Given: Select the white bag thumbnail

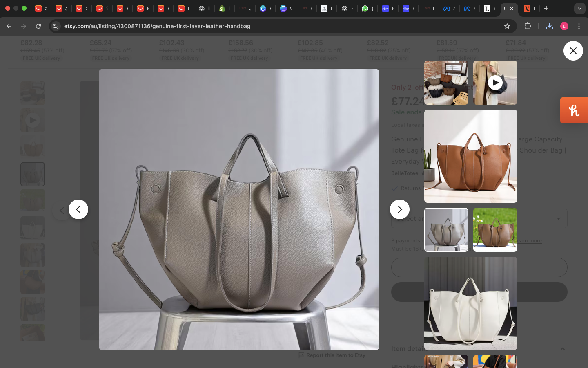Looking at the screenshot, I should click(471, 303).
